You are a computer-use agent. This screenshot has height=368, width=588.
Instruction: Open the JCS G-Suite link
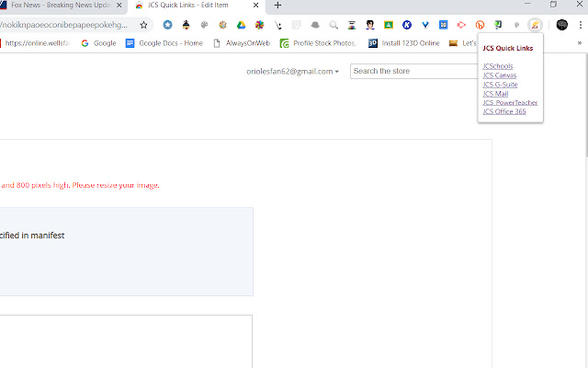coord(500,85)
